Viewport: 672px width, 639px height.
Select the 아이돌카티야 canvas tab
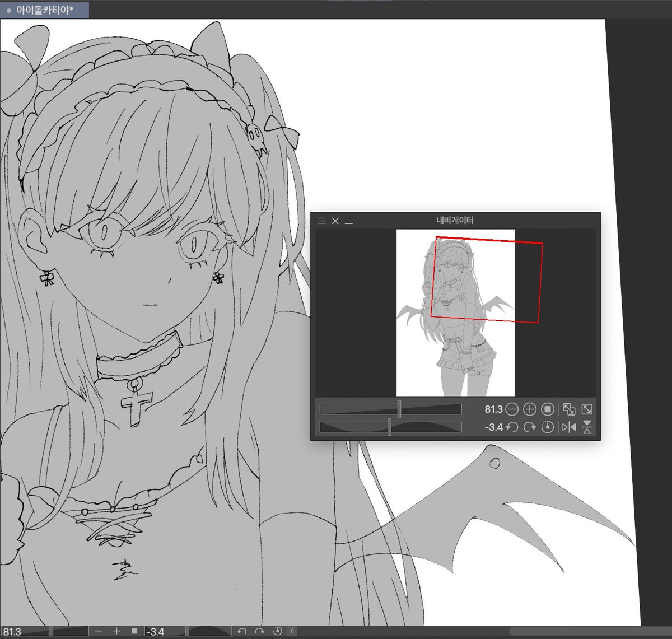tap(44, 10)
